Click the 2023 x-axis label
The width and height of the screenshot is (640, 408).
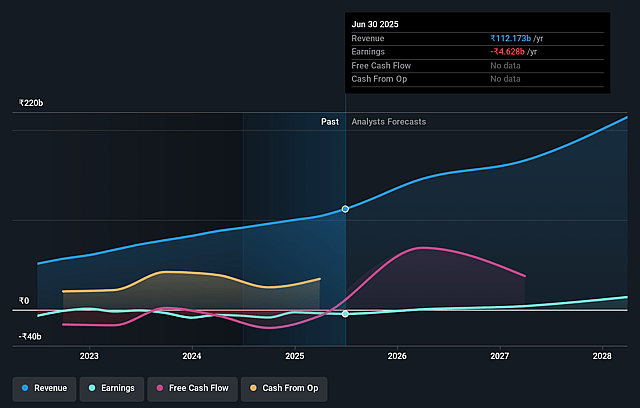89,356
